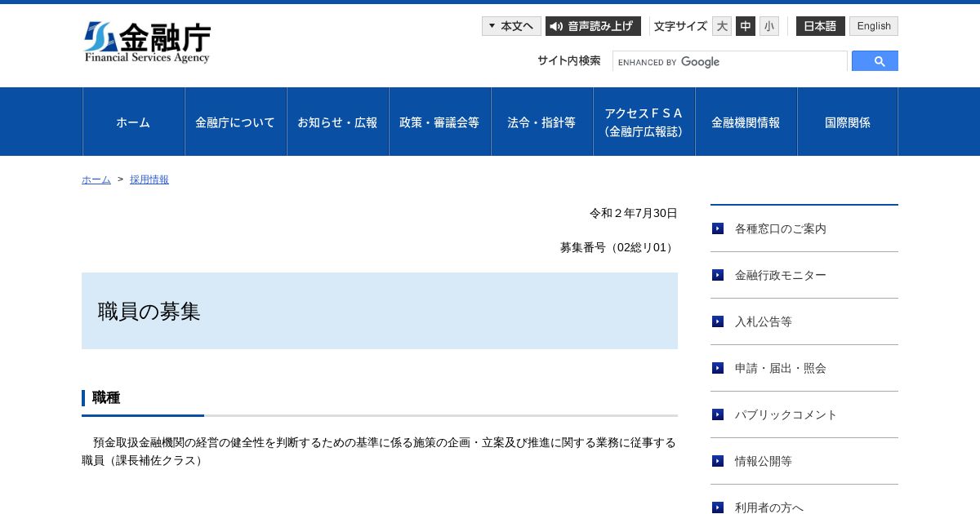Open アクセスFSA (金融庁広報誌) navigation item
980x514 pixels.
point(644,122)
